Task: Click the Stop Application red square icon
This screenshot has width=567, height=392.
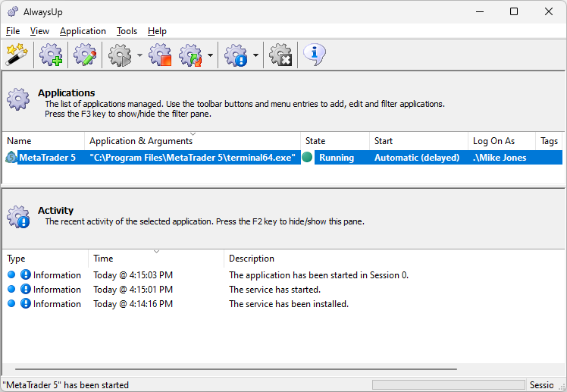Action: (161, 55)
